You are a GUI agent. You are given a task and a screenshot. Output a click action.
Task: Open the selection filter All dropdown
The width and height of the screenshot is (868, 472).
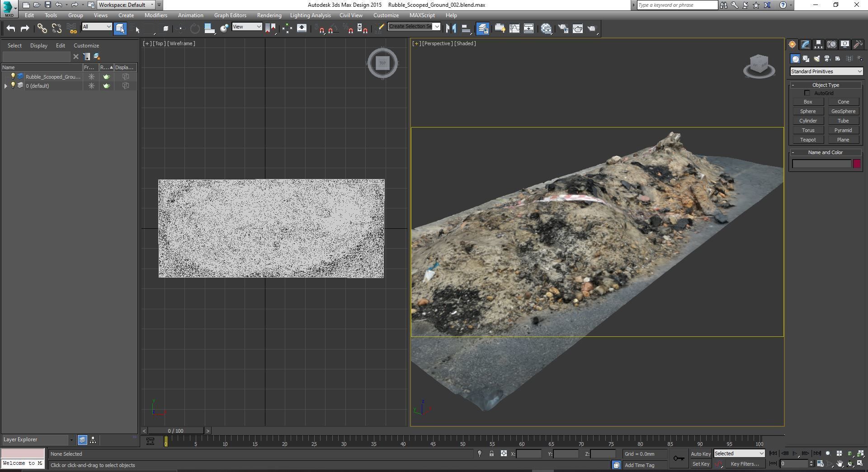pos(97,27)
